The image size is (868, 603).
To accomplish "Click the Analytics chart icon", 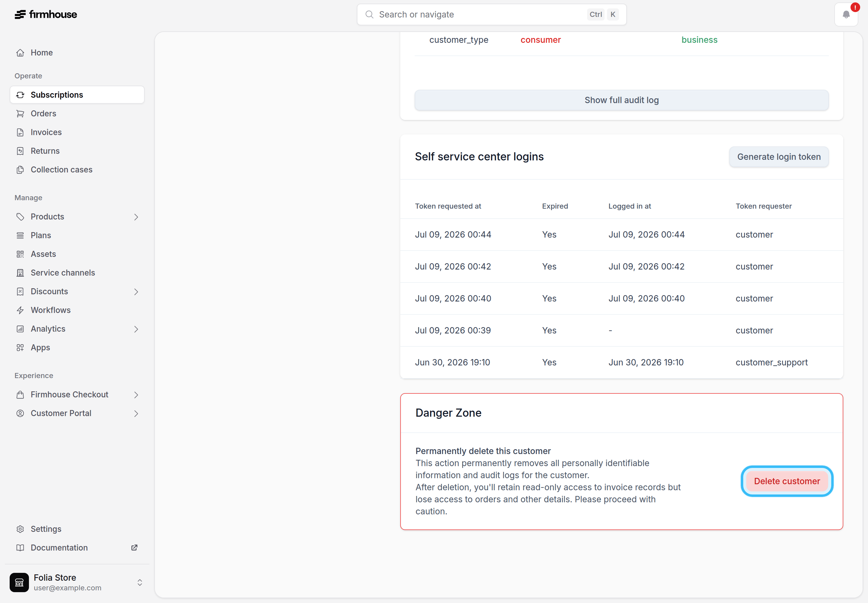I will [x=20, y=329].
